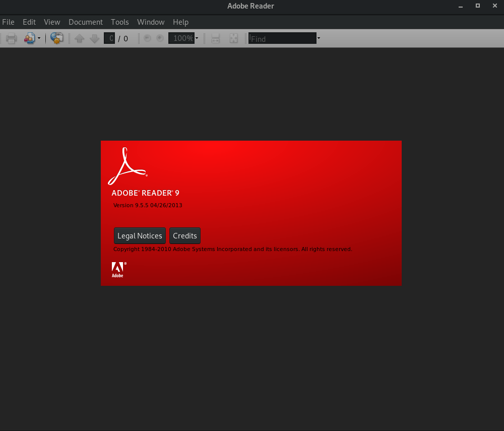Select the fit width scrolling icon
504x431 pixels.
215,38
